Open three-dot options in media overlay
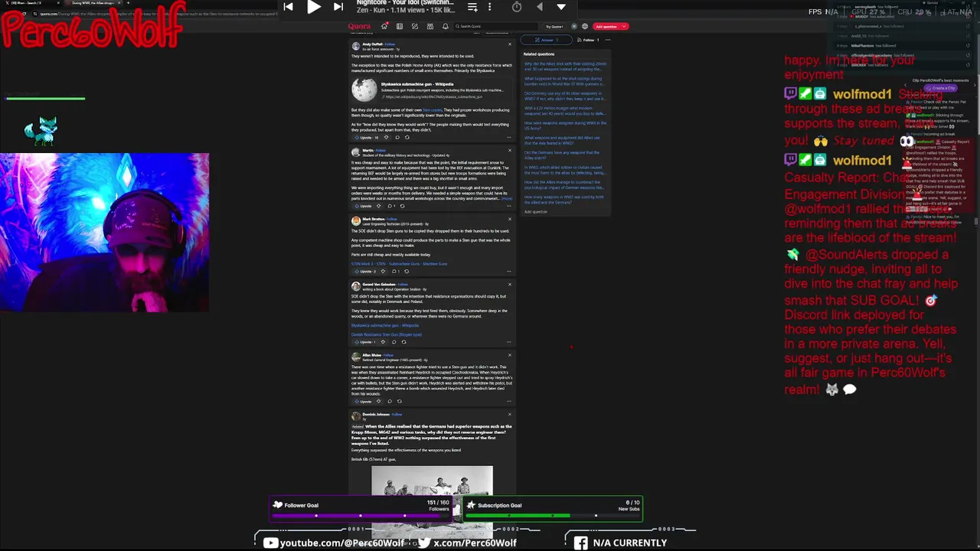This screenshot has width=980, height=551. (x=489, y=7)
